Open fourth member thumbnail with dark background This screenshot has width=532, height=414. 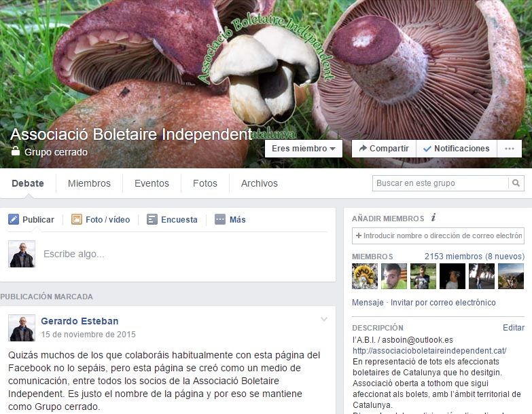(x=453, y=276)
